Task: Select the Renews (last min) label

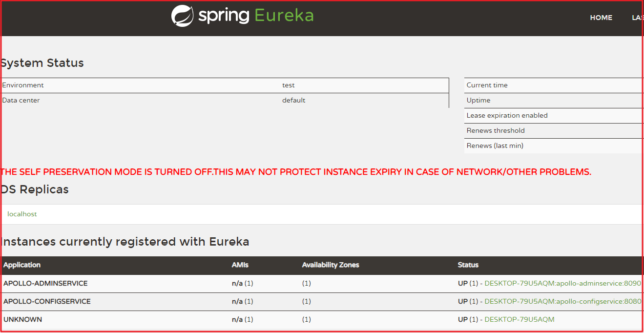Action: click(x=495, y=146)
